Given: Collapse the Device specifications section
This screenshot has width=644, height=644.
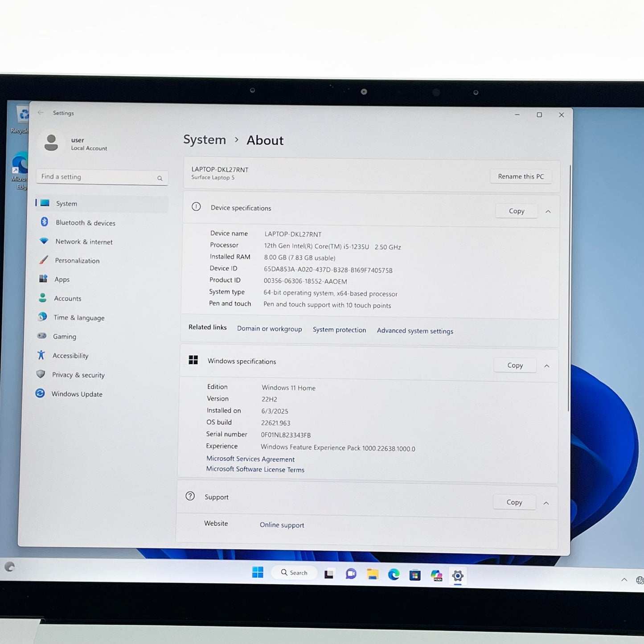Looking at the screenshot, I should click(548, 212).
